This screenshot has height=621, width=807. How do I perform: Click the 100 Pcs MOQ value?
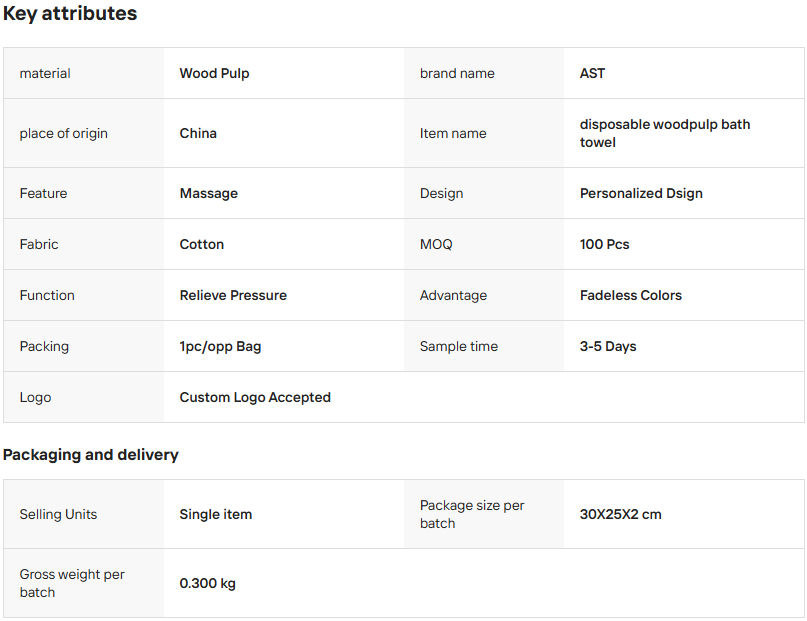pos(604,244)
